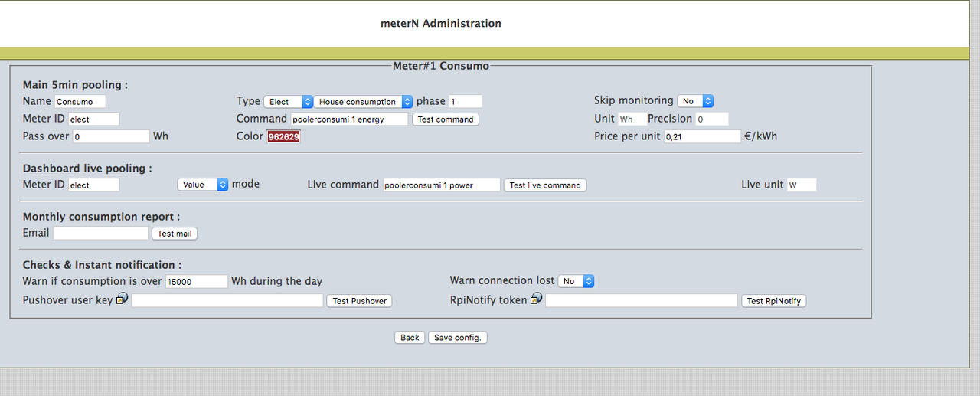Click the meterN Administration heading
Image resolution: width=980 pixels, height=396 pixels.
click(x=441, y=23)
